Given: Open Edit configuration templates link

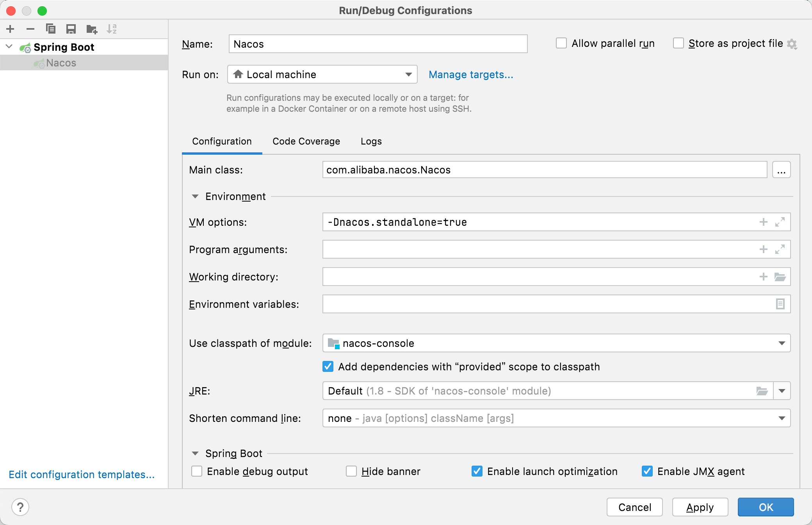Looking at the screenshot, I should coord(82,475).
